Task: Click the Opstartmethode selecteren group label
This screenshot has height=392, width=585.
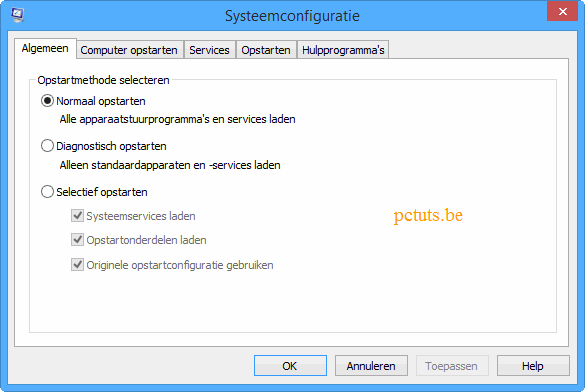Action: click(x=103, y=80)
